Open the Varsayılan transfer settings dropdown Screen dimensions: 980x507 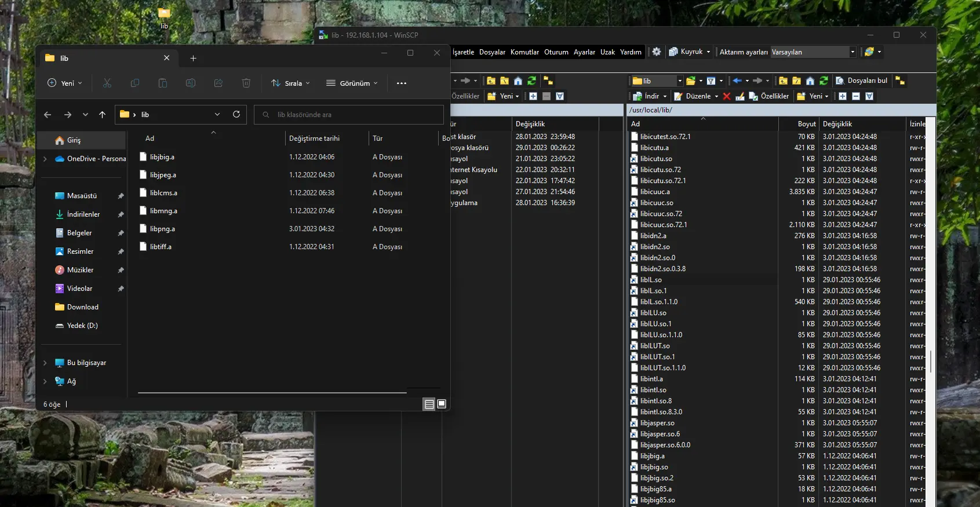(x=852, y=52)
